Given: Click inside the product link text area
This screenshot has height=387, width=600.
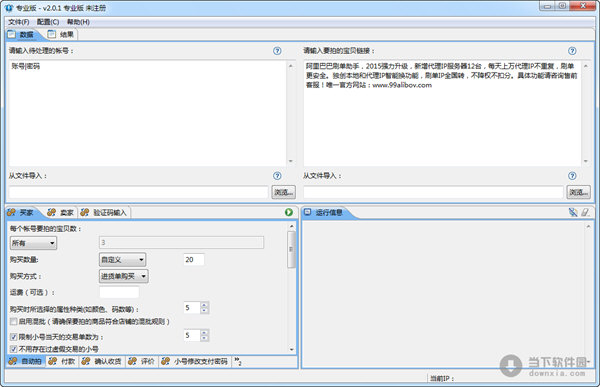Looking at the screenshot, I should tap(442, 113).
